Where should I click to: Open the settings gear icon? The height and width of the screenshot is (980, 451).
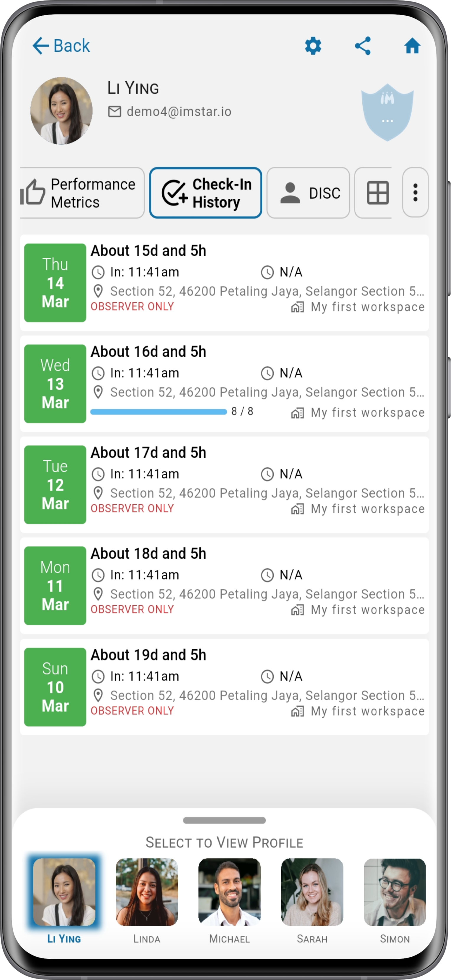pos(313,46)
